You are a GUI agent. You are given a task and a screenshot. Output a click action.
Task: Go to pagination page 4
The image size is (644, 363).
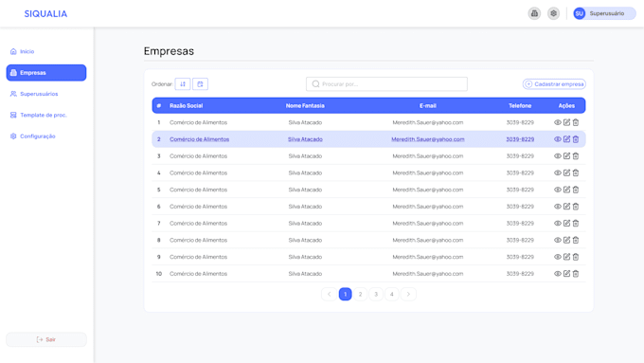pos(392,294)
